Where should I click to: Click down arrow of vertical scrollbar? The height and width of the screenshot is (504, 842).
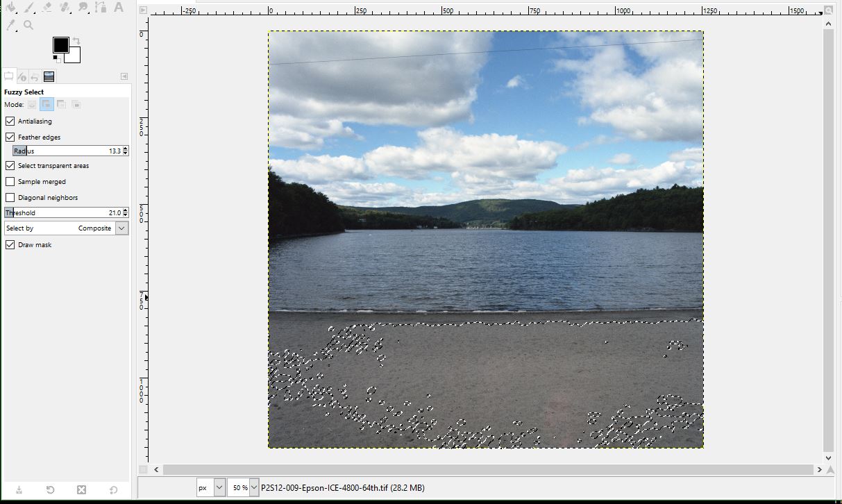pos(828,458)
